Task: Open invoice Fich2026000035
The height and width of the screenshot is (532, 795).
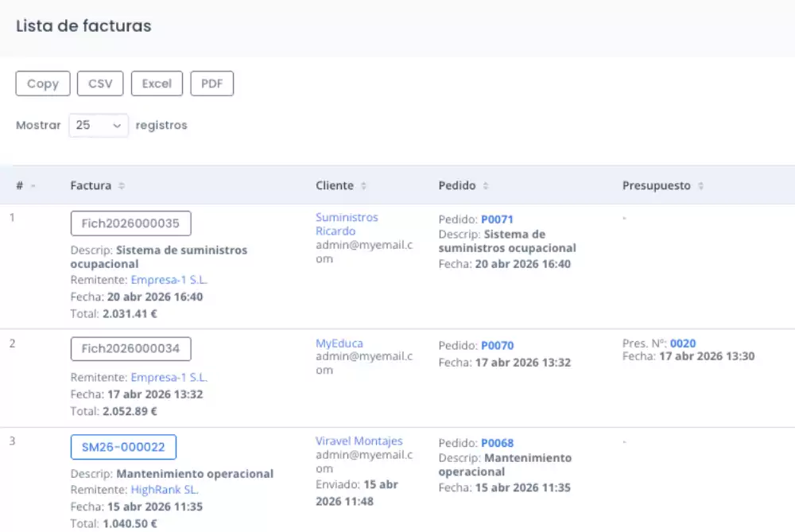Action: (x=131, y=223)
